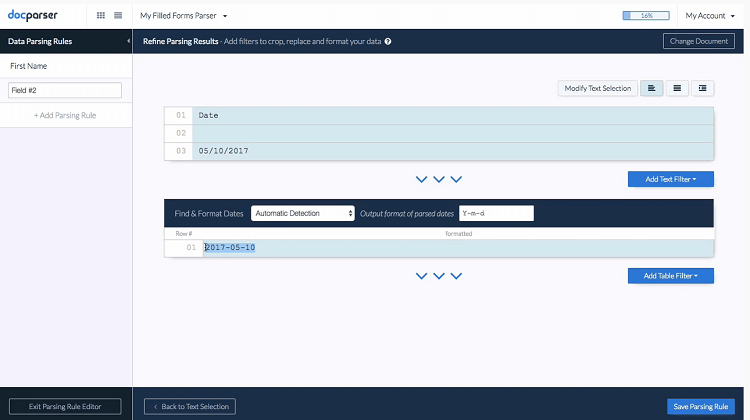
Task: Click the 16% usage progress bar
Action: click(x=646, y=16)
